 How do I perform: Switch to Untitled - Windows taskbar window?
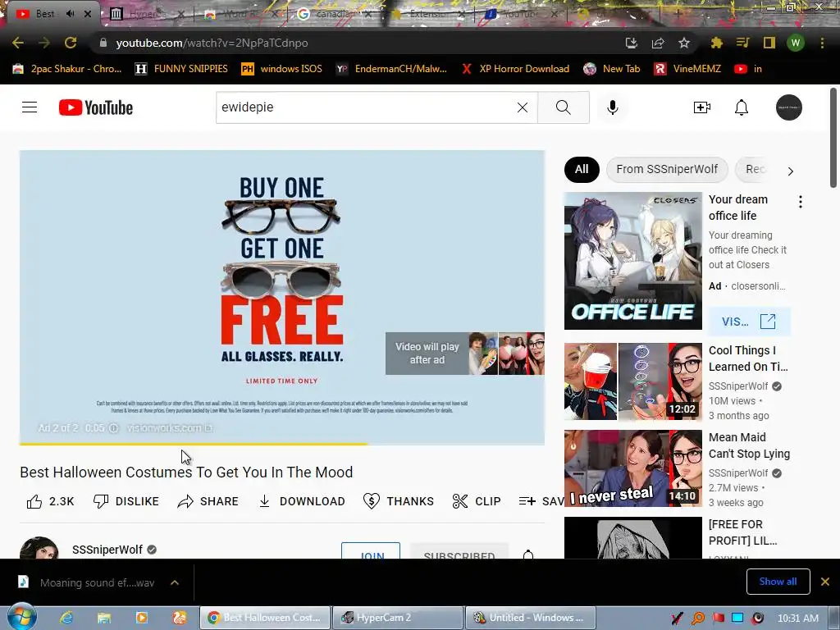[x=531, y=618]
